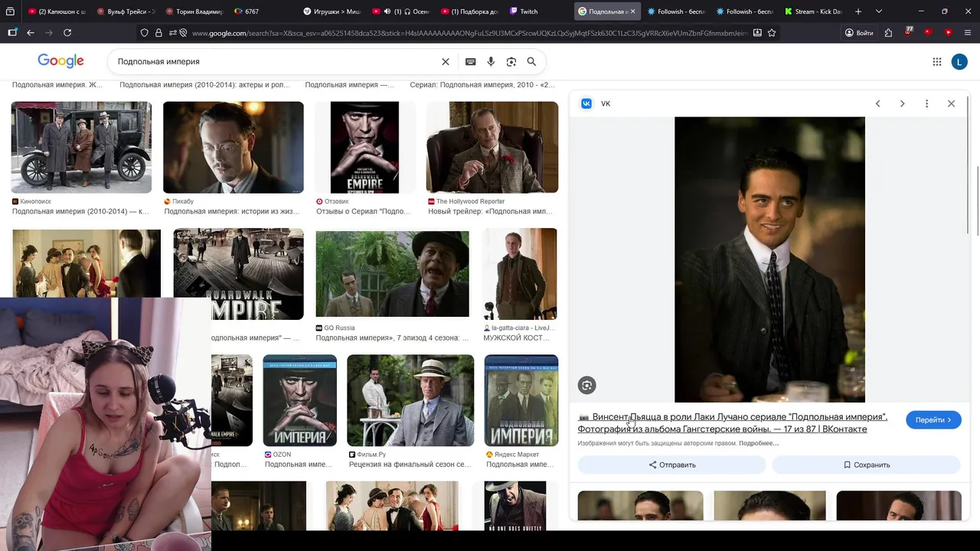Open GQ Russia episode thumbnail
The width and height of the screenshot is (980, 551).
click(x=392, y=274)
